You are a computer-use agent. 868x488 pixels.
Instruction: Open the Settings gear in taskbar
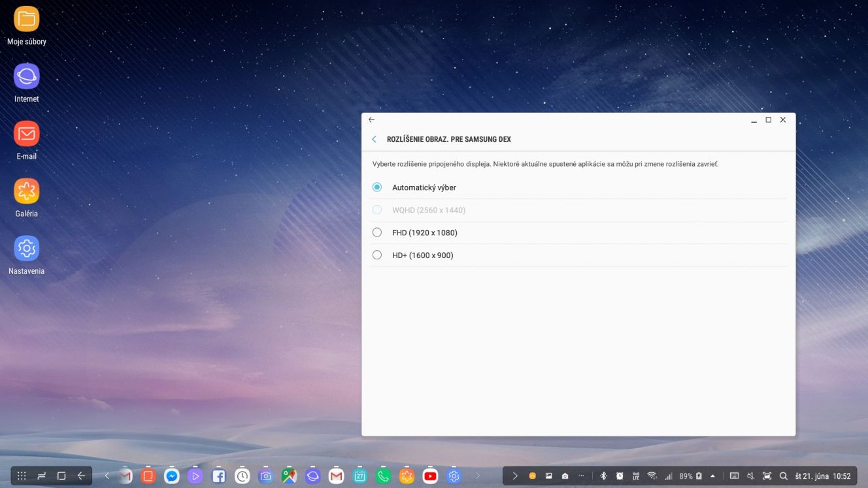pyautogui.click(x=454, y=476)
